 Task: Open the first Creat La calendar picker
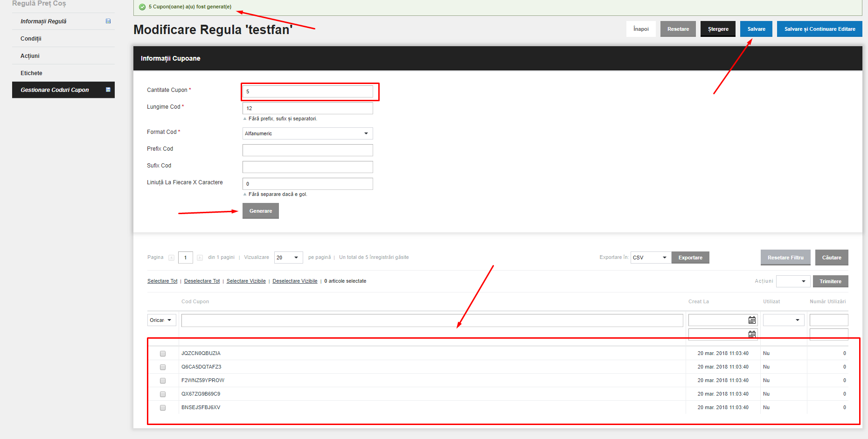(752, 320)
